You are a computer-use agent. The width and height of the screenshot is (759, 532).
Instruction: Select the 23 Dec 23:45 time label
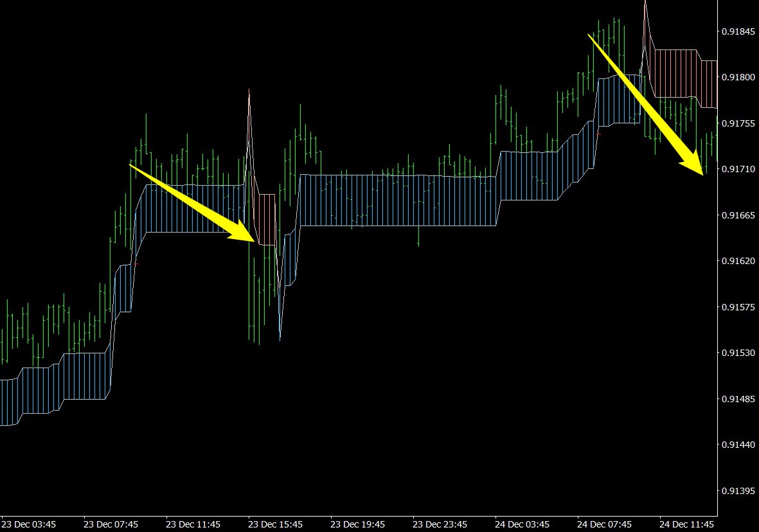point(440,524)
